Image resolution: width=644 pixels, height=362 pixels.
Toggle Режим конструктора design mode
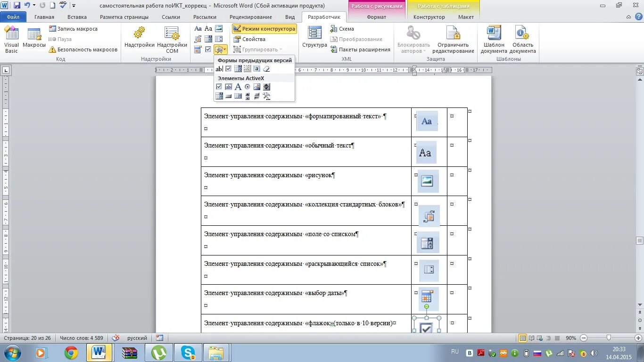264,29
